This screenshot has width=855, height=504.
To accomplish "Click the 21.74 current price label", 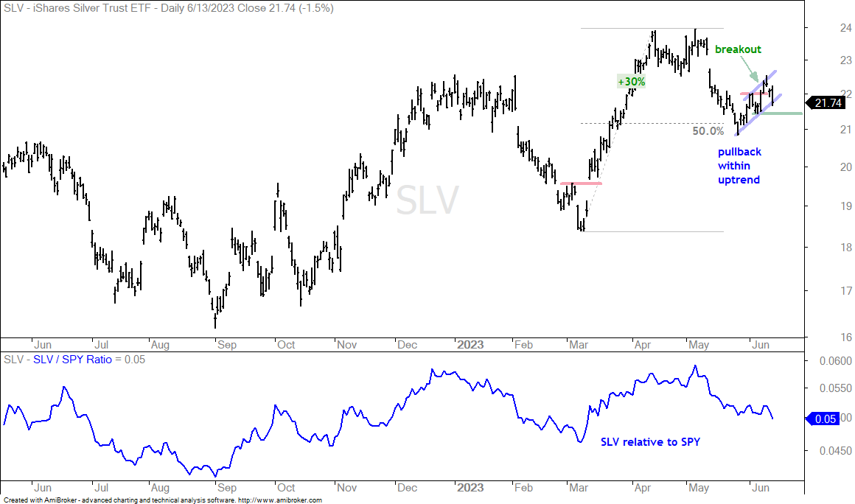I will [827, 103].
